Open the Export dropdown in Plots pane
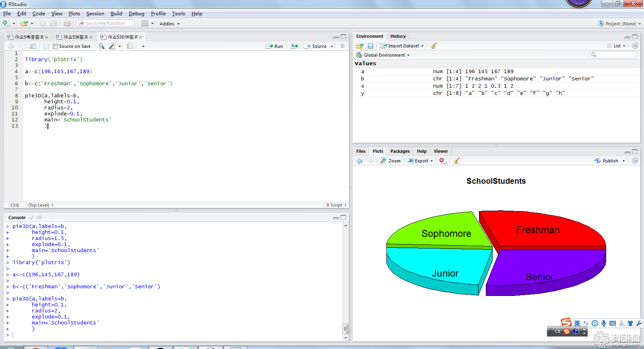 (420, 161)
